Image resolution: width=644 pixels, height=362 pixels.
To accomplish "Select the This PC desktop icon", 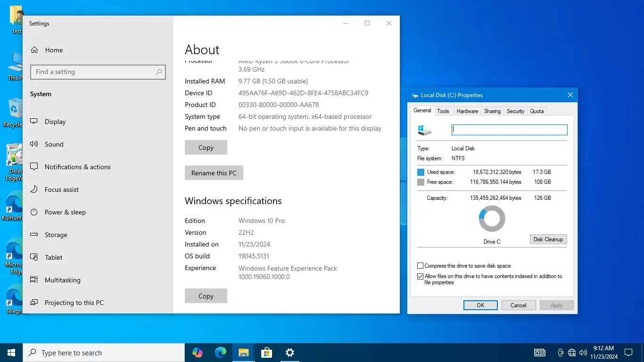I will pos(14,66).
